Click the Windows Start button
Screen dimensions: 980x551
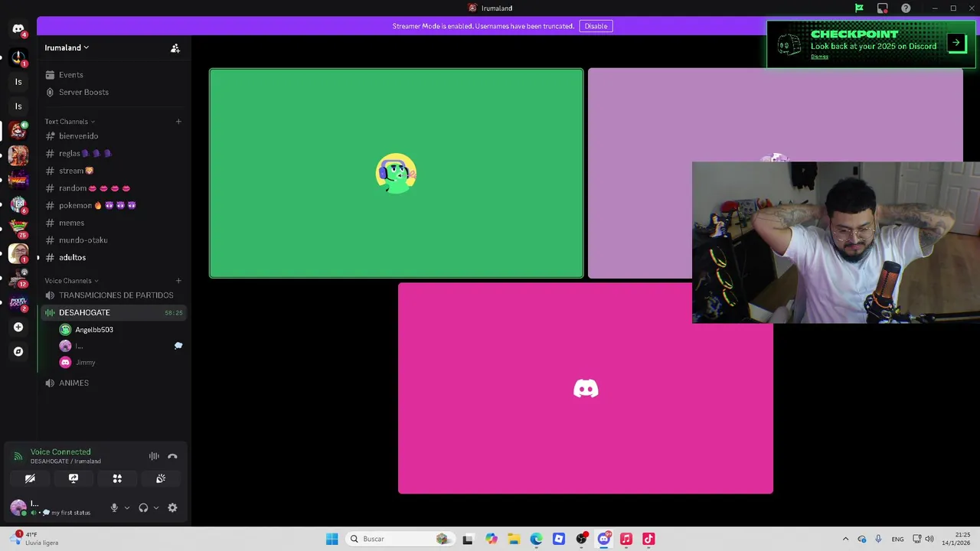click(x=332, y=539)
